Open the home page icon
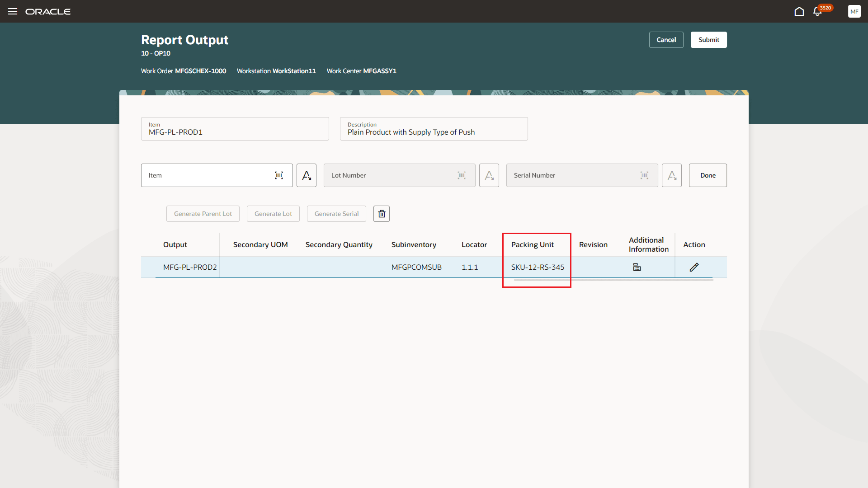The height and width of the screenshot is (488, 868). (x=799, y=11)
